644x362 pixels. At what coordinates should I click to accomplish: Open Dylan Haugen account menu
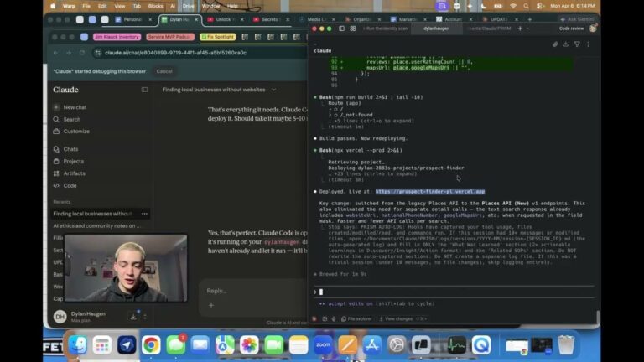88,317
